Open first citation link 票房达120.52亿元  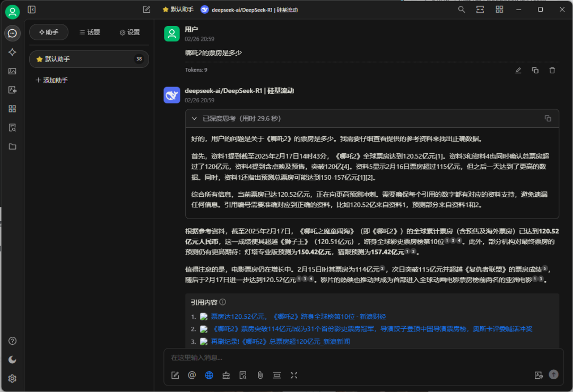pyautogui.click(x=298, y=316)
